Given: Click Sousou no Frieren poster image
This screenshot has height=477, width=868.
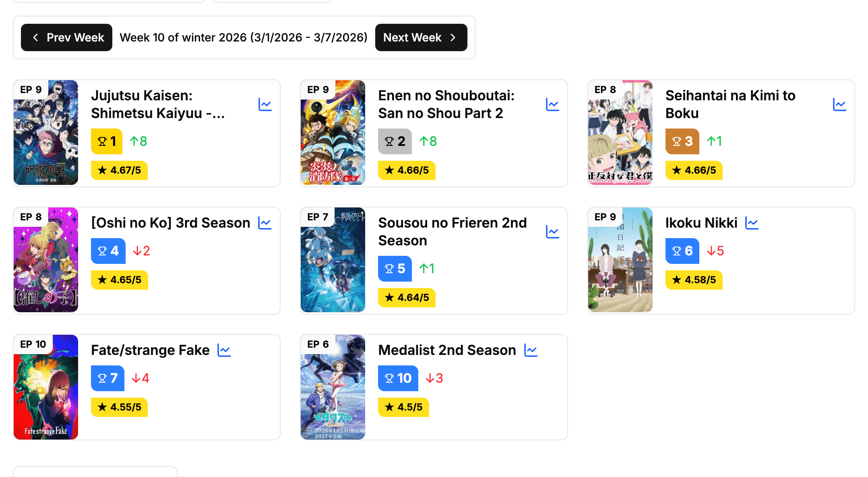Looking at the screenshot, I should coord(333,260).
